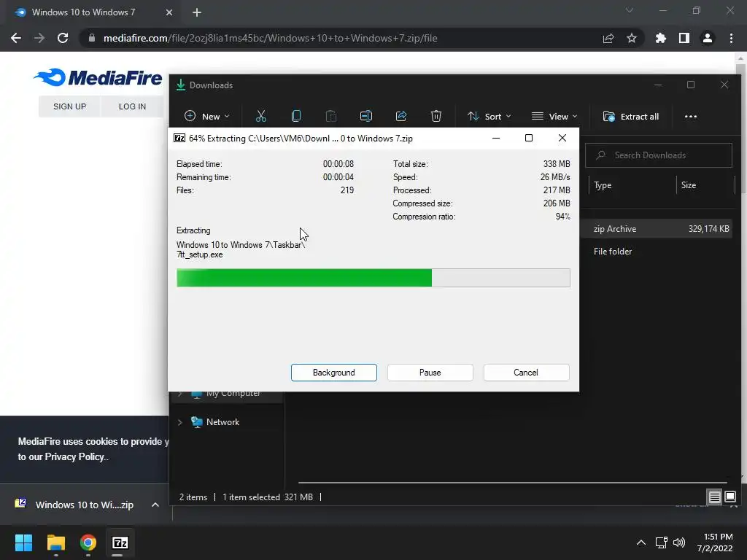Viewport: 747px width, 560px height.
Task: Open the Privacy Policy link in cookie notice
Action: pyautogui.click(x=74, y=456)
